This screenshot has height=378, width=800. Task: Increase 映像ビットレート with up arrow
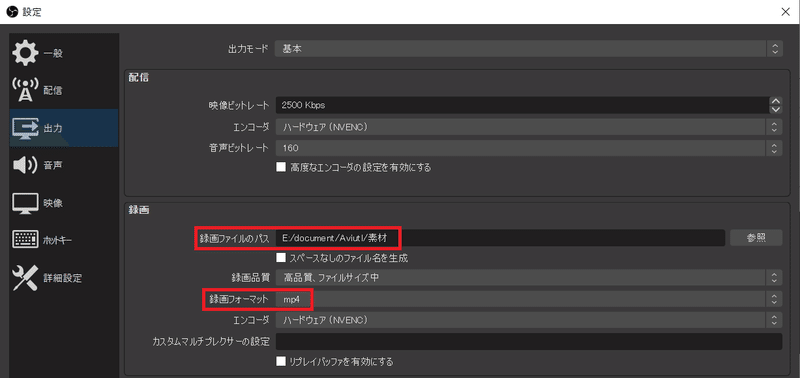coord(776,101)
